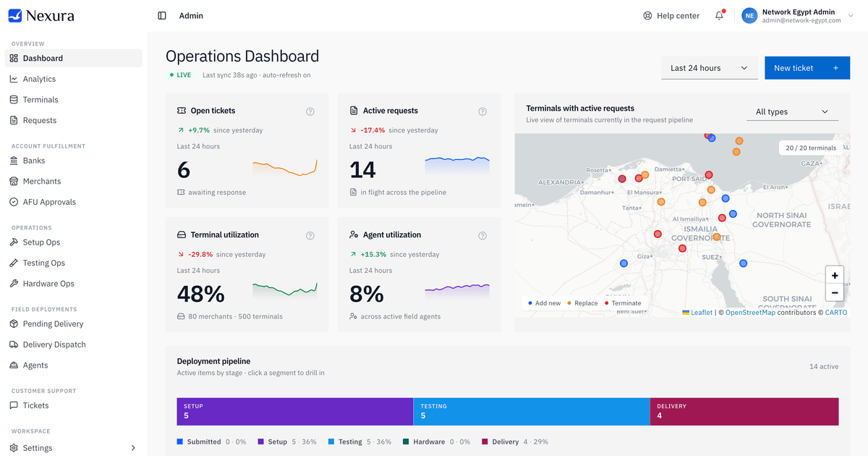Click the Analytics chart icon
The height and width of the screenshot is (456, 868).
pyautogui.click(x=14, y=79)
